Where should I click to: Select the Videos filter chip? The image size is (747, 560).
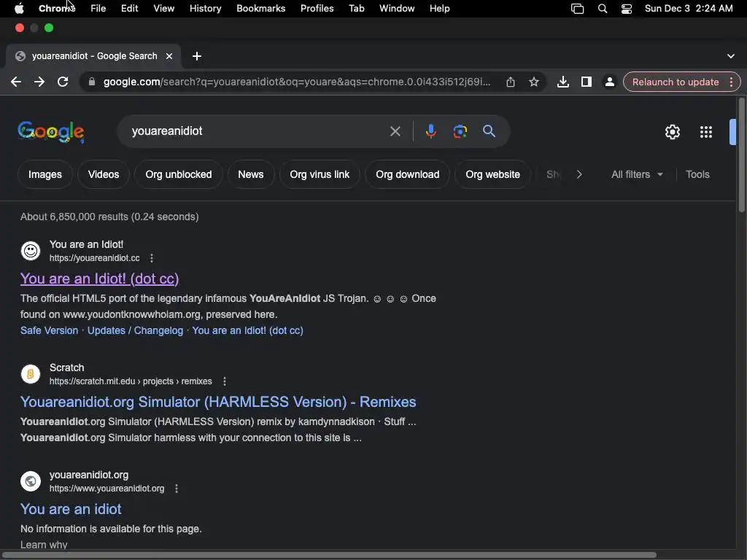[104, 174]
